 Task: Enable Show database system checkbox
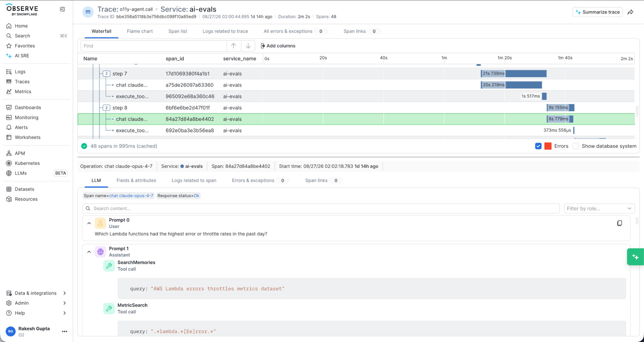(576, 146)
